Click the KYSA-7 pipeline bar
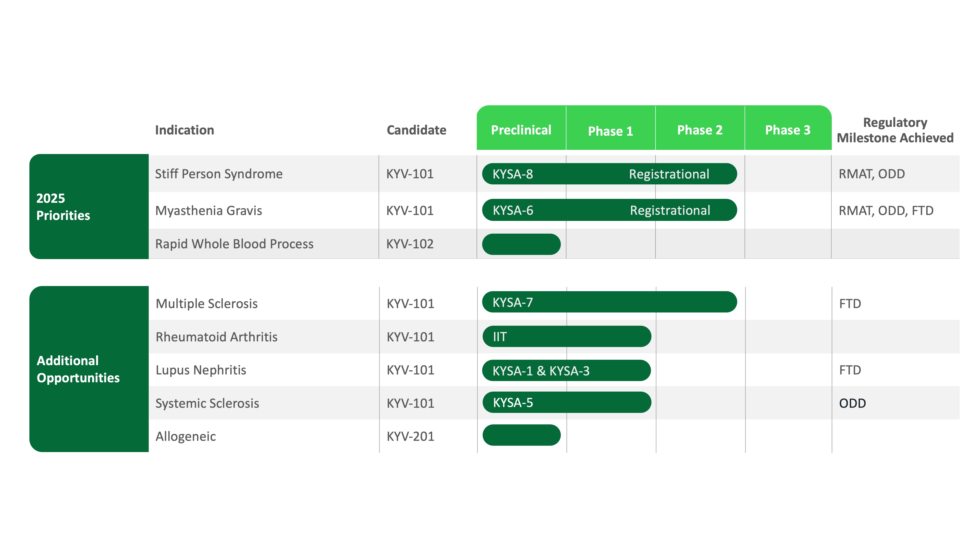This screenshot has width=980, height=551. point(609,302)
